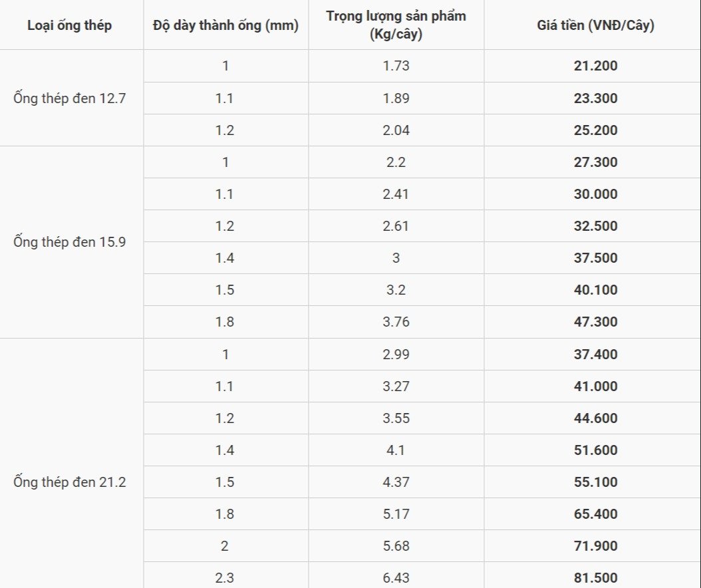701x588 pixels.
Task: Click the 'Ống thép đen 12.7' cell
Action: click(x=69, y=98)
